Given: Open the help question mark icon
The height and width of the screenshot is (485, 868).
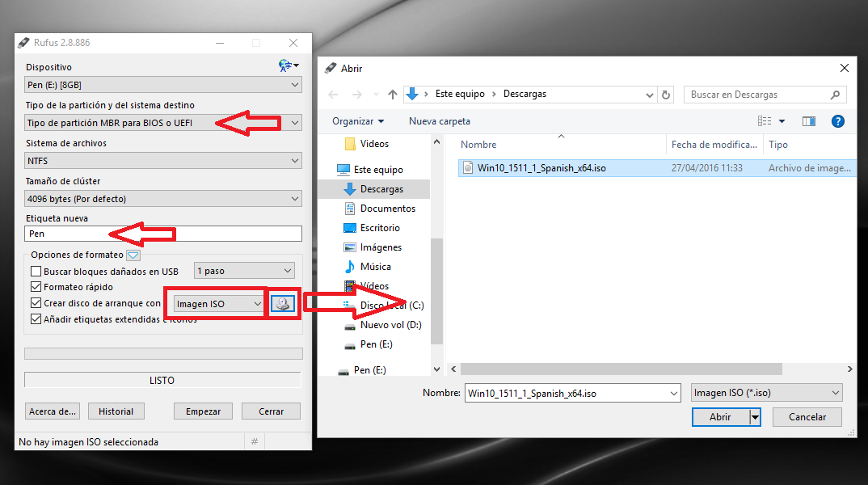Looking at the screenshot, I should pos(838,121).
